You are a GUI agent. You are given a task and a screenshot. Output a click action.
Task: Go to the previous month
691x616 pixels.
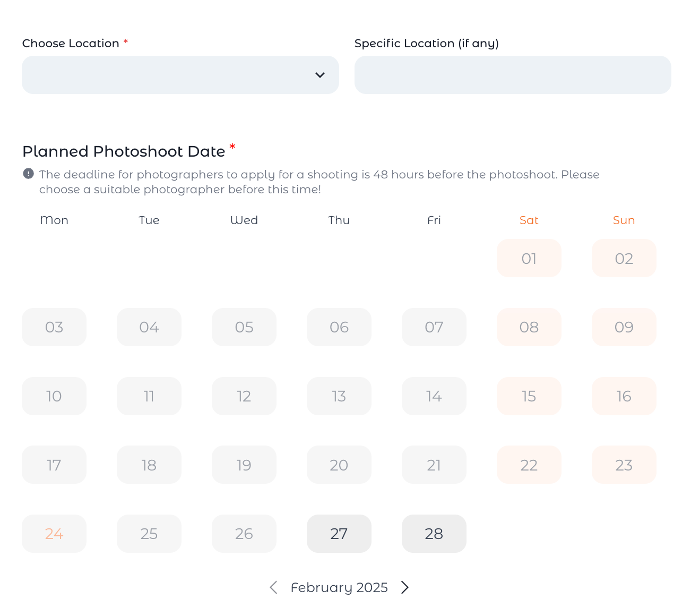pyautogui.click(x=273, y=587)
